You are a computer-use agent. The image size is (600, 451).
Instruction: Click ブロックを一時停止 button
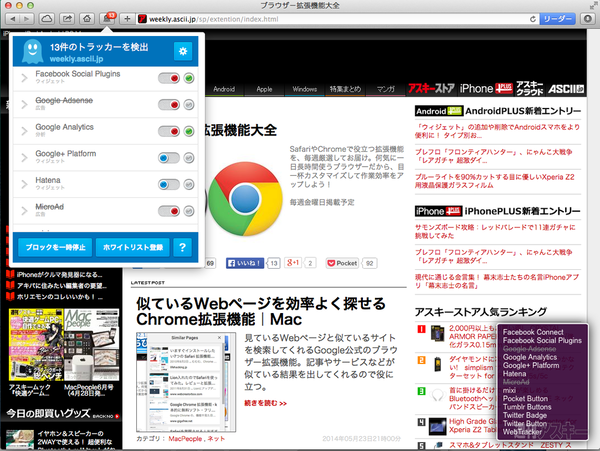click(x=55, y=247)
